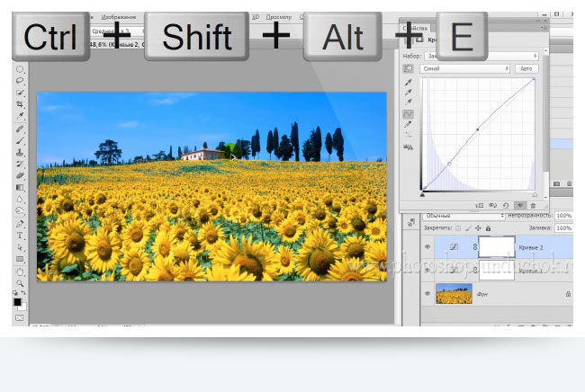Enable draw curve pencil mode
585x392 pixels.
[409, 124]
